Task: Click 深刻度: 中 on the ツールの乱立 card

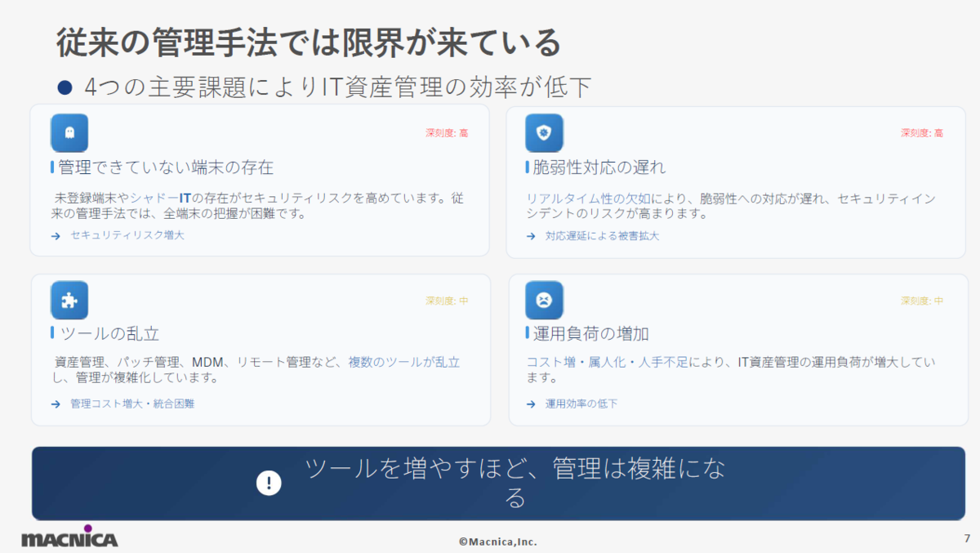Action: tap(447, 301)
